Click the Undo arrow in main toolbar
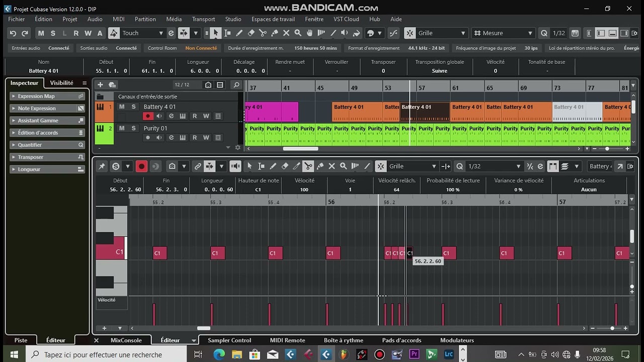The height and width of the screenshot is (362, 644). tap(13, 33)
